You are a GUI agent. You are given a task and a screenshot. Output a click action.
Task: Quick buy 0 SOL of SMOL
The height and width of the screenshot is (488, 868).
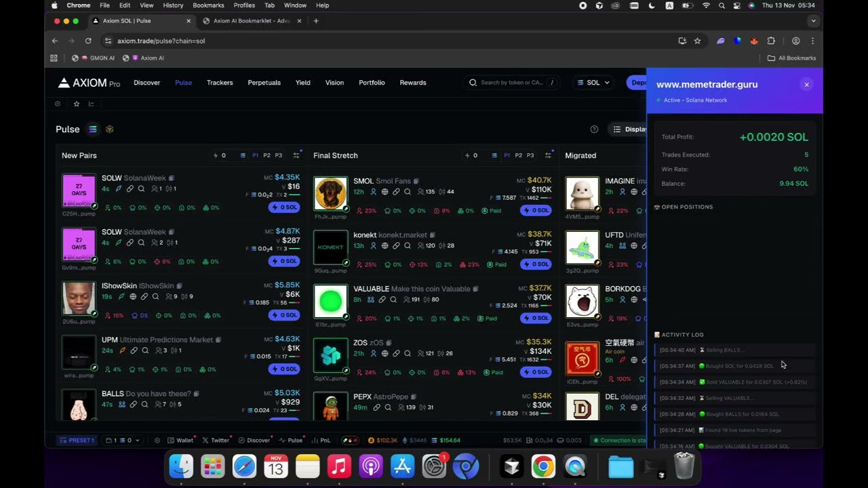pyautogui.click(x=536, y=210)
